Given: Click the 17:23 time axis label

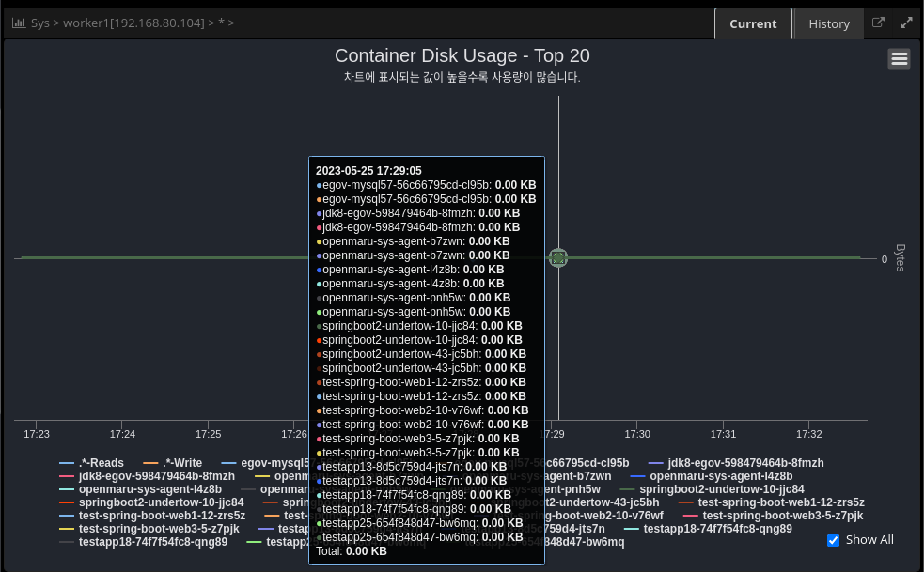Looking at the screenshot, I should point(36,434).
